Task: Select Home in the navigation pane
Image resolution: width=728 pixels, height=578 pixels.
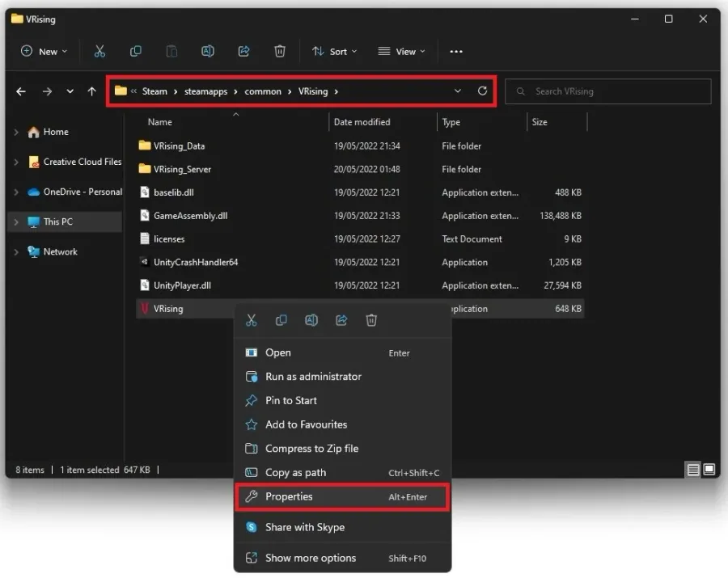Action: (x=56, y=133)
